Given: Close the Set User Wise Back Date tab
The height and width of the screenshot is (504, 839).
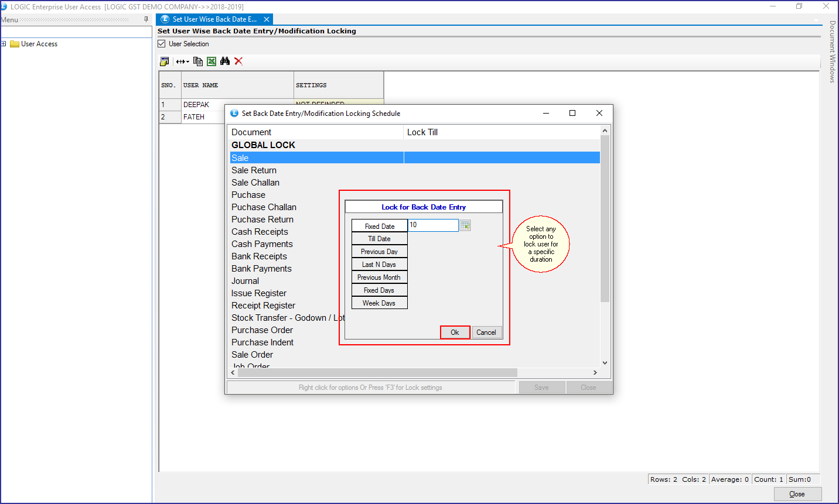Looking at the screenshot, I should (267, 19).
